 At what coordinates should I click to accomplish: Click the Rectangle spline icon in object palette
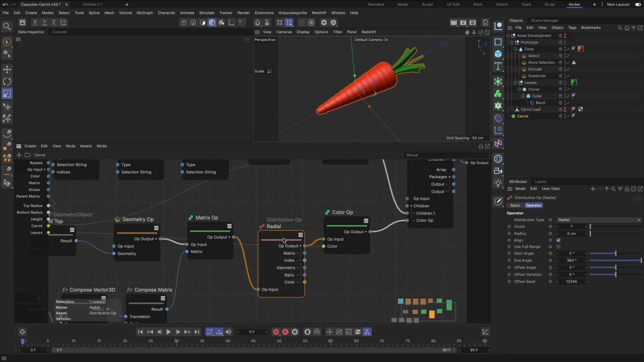(498, 42)
